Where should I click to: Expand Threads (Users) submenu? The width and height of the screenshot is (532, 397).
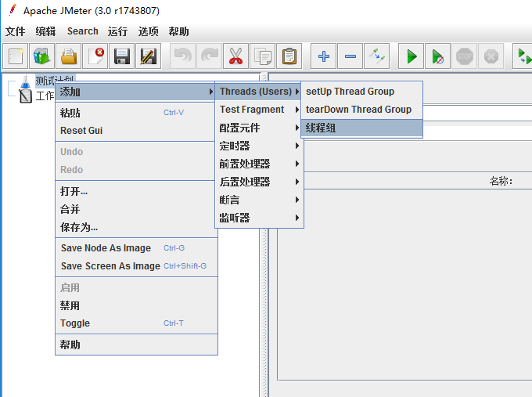coord(258,92)
